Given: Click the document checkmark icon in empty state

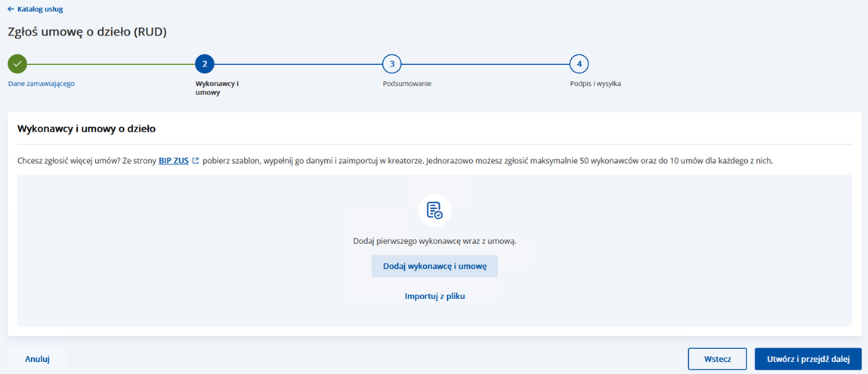Looking at the screenshot, I should 434,210.
